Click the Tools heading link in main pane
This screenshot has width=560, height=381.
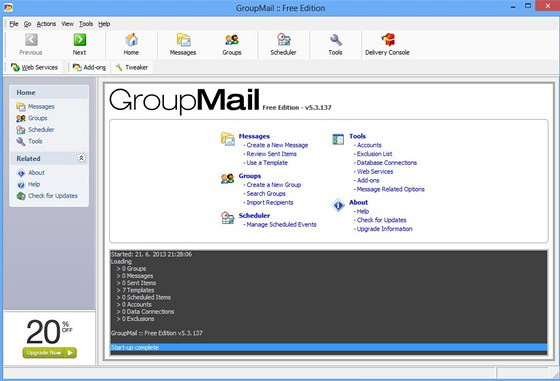click(358, 136)
